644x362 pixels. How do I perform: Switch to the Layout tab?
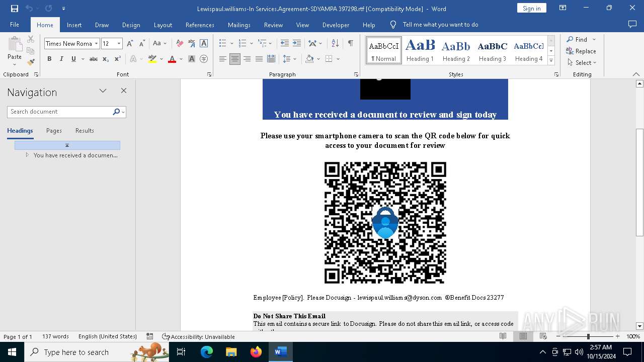[x=163, y=25]
